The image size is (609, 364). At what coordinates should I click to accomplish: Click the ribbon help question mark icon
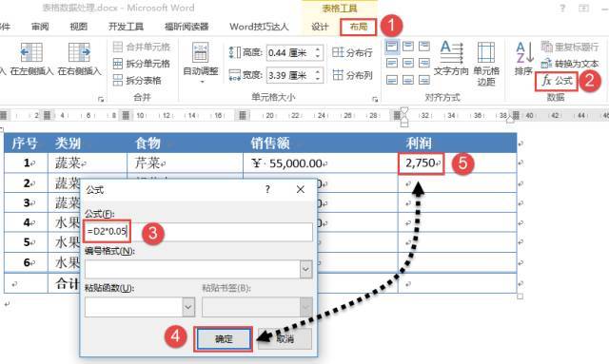click(562, 9)
